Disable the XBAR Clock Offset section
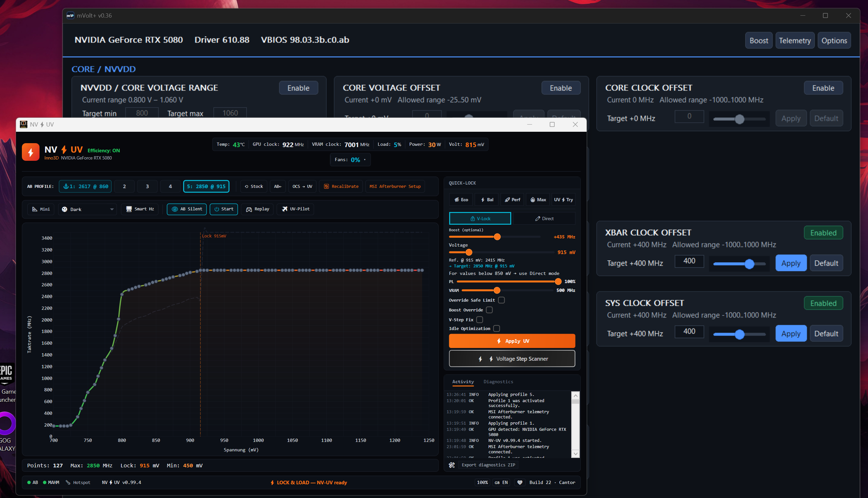Screen dimensions: 868x498 (x=823, y=233)
